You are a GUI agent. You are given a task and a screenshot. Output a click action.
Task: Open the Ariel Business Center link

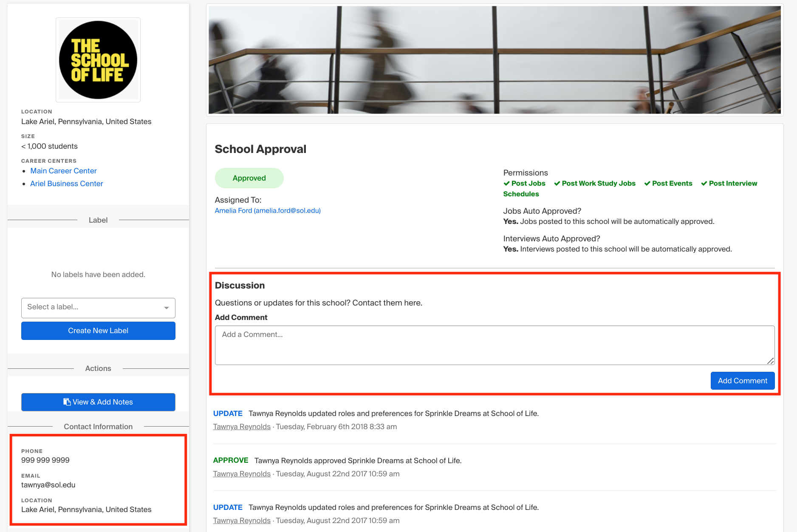pos(66,184)
